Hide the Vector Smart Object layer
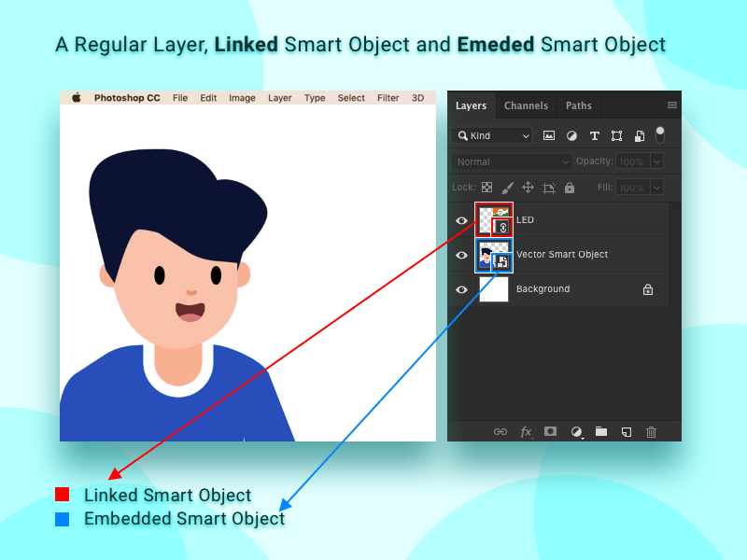 461,255
